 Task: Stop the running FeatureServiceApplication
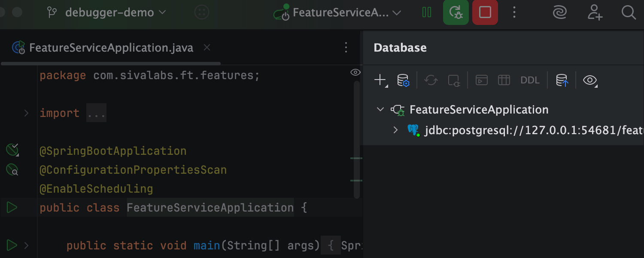click(485, 12)
